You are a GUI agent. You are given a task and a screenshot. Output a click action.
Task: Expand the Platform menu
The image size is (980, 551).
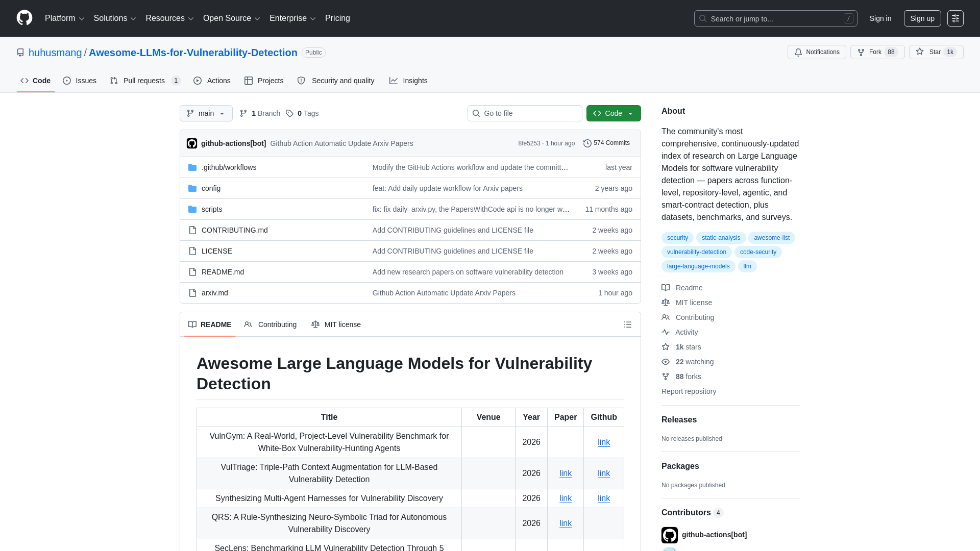65,18
